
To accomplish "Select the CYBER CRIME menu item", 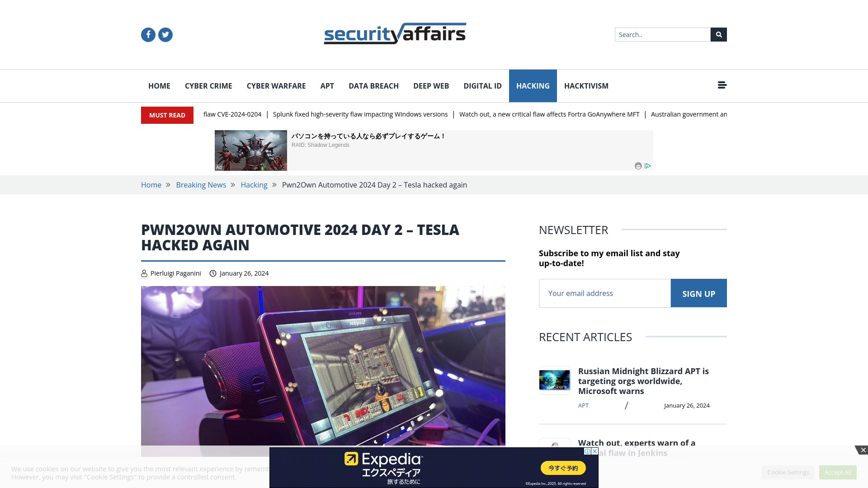I will pos(208,86).
